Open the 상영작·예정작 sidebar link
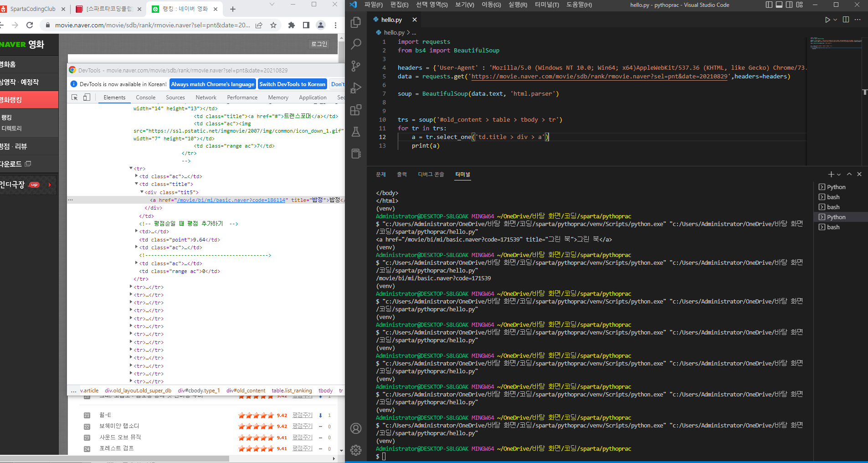Viewport: 868px width, 463px height. point(19,82)
